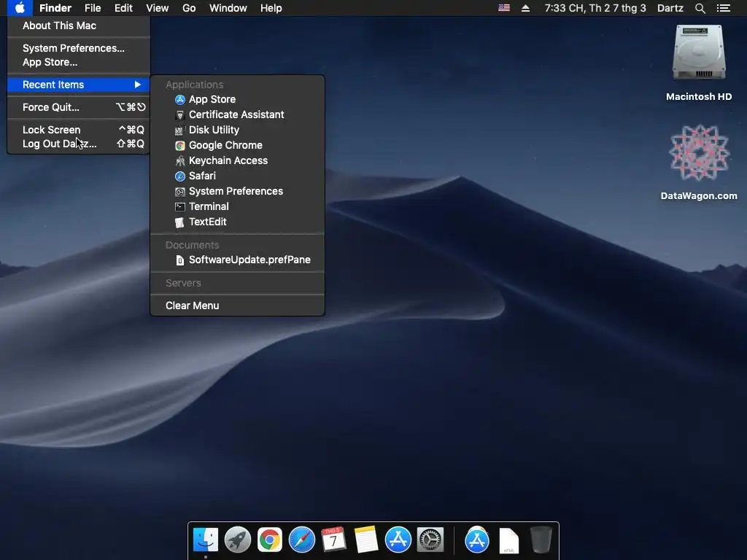This screenshot has width=747, height=560.
Task: Click the Terminal icon in Recent Items
Action: (179, 206)
